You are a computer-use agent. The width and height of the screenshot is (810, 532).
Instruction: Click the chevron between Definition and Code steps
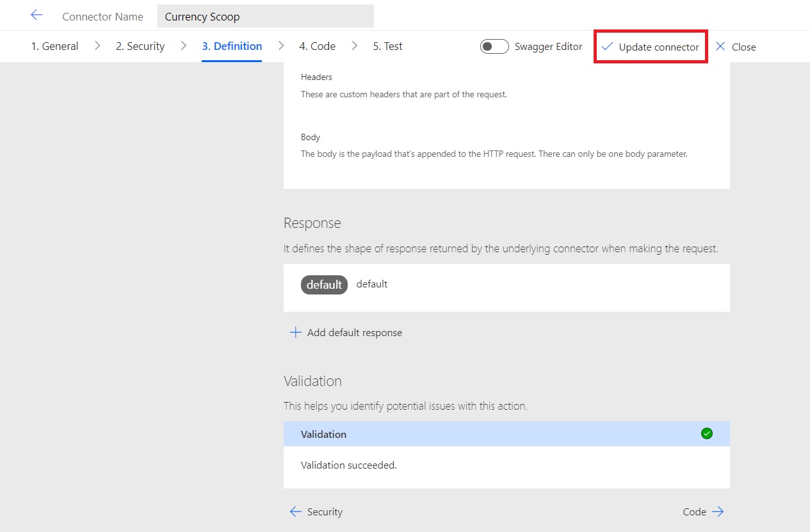(282, 45)
